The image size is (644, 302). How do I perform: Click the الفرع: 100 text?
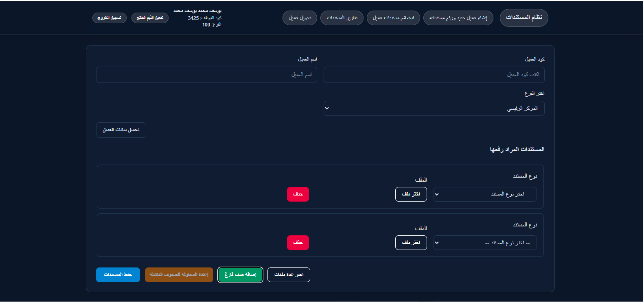pyautogui.click(x=212, y=25)
